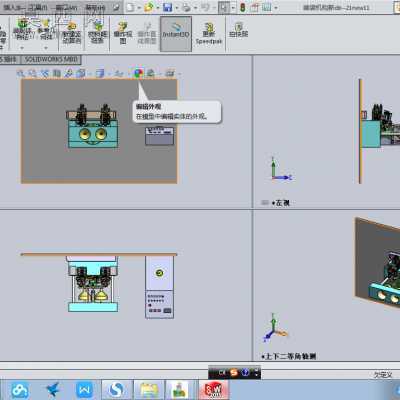Open the 窗口 (Window) menu

click(x=66, y=7)
